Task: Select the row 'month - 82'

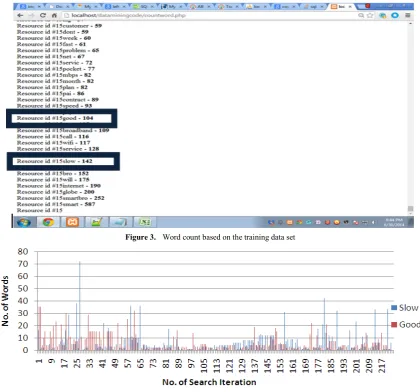Action: pos(55,81)
